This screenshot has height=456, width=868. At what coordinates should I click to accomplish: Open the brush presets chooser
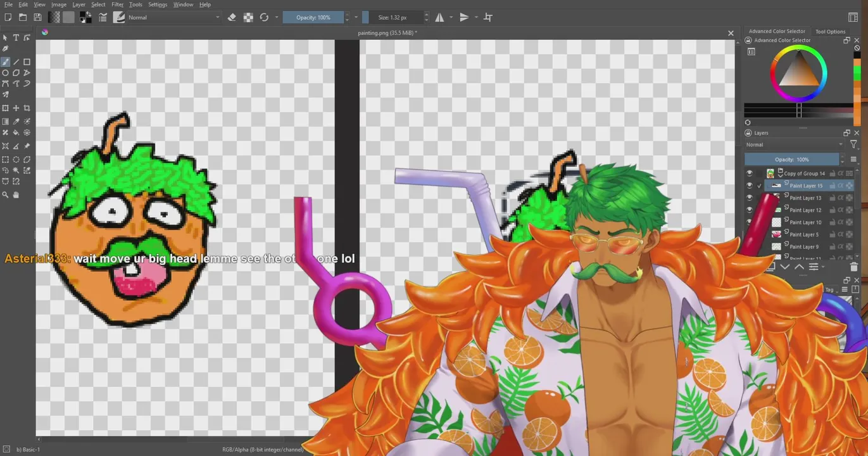point(119,18)
